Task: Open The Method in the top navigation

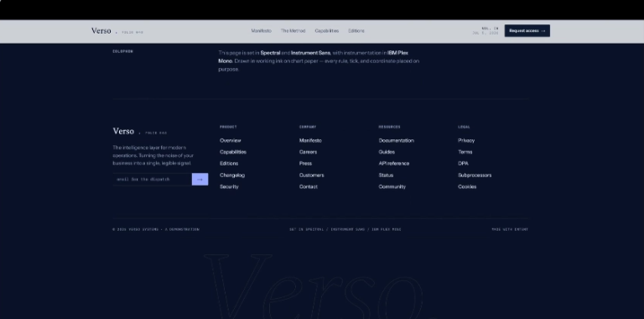Action: tap(293, 31)
